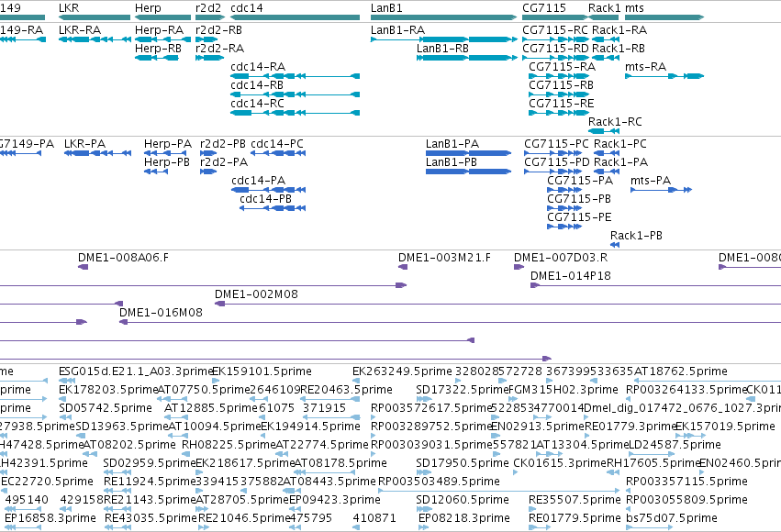Screen dimensions: 781x532
Task: Click protein label LanB1-PB
Action: [452, 162]
